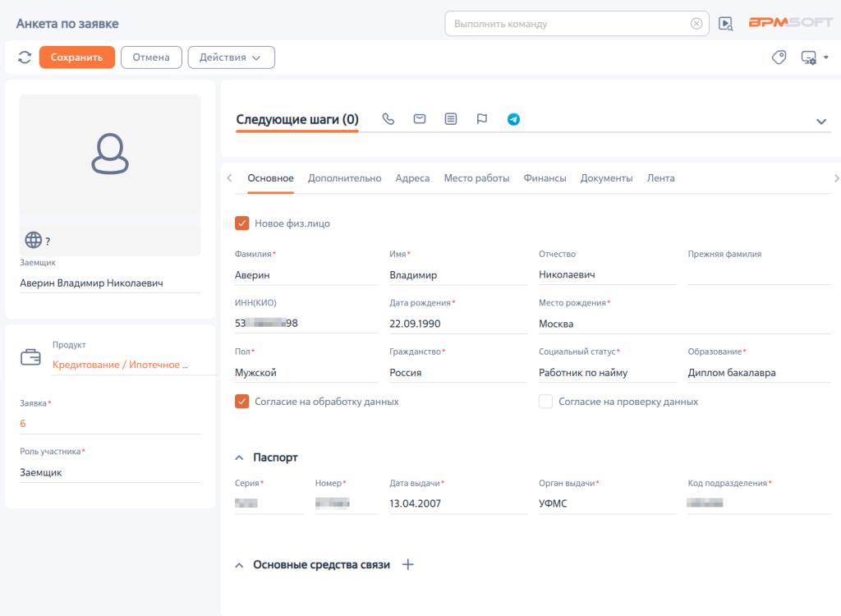Enable Согласие на проверку данных checkbox
Screen dimensions: 841x616
pos(545,402)
